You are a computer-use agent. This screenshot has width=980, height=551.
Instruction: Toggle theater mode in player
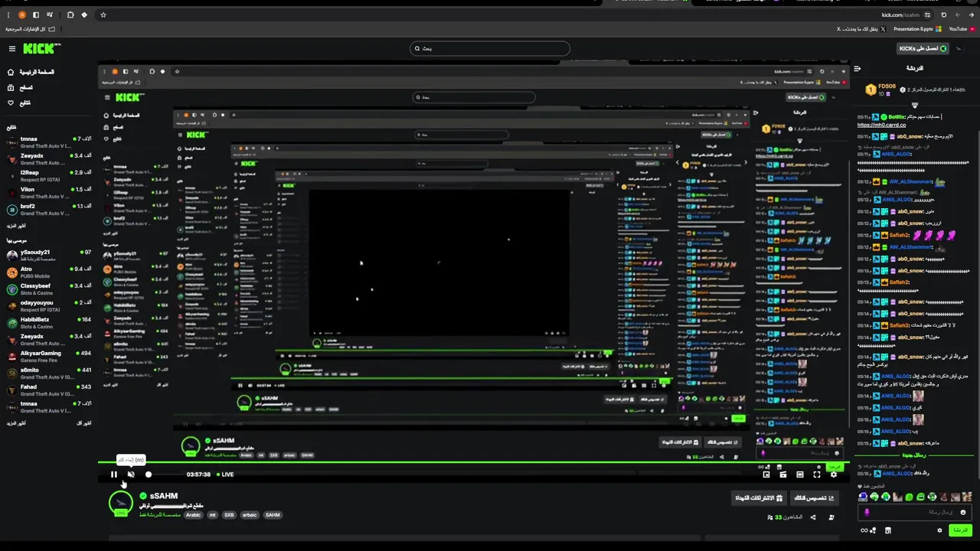(800, 474)
